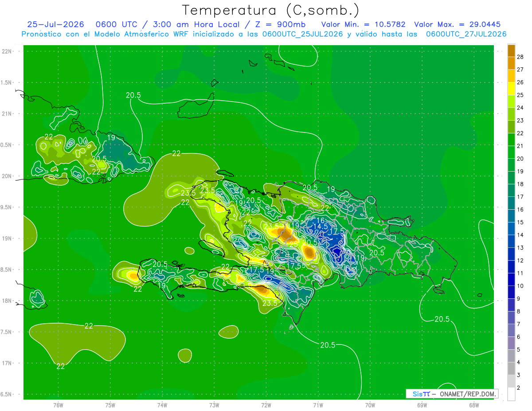The width and height of the screenshot is (532, 411).
Task: Click the '76W' longitude axis label
Action: pos(58,405)
